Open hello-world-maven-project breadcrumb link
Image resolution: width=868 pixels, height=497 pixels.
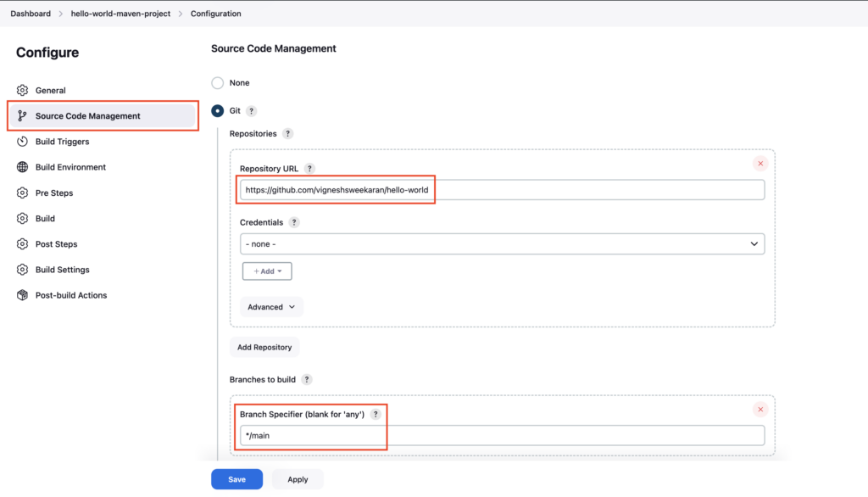[x=120, y=14]
